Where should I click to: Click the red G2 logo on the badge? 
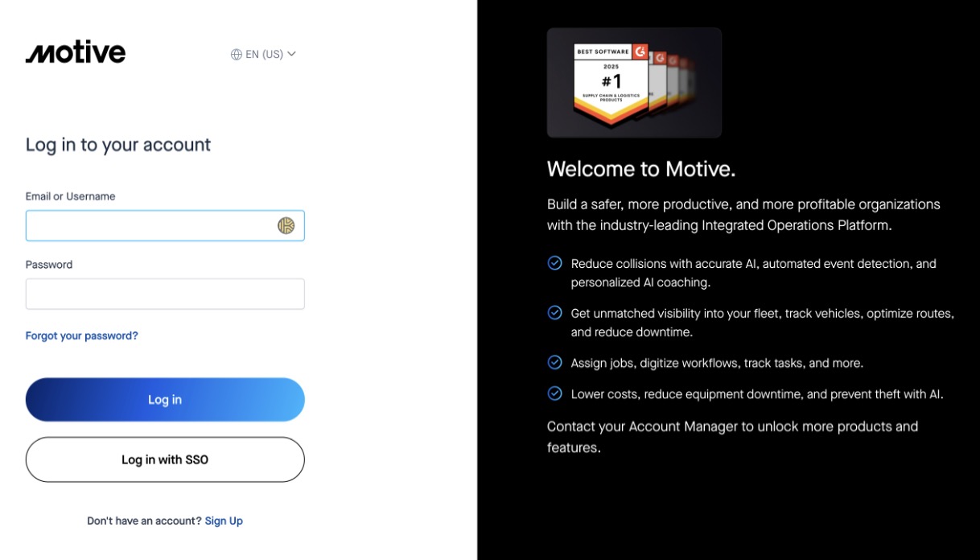(x=640, y=51)
